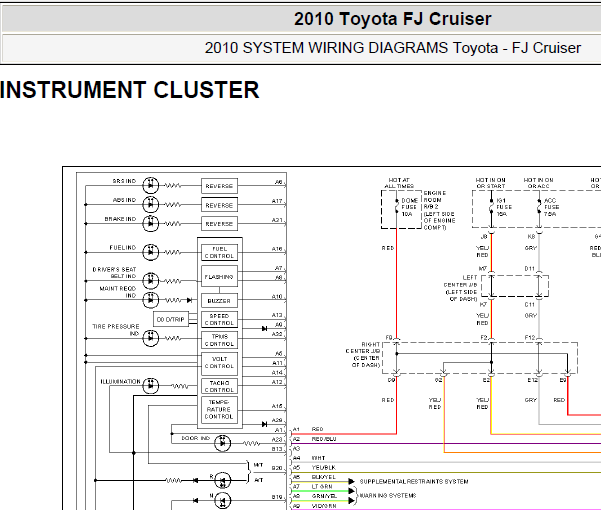Click the 'YEL/BLK' wire label at A5
Image resolution: width=601 pixels, height=510 pixels.
click(x=324, y=467)
